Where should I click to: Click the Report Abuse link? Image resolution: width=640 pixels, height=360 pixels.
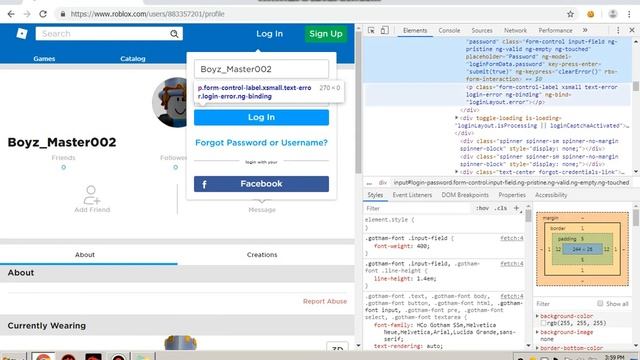(324, 301)
